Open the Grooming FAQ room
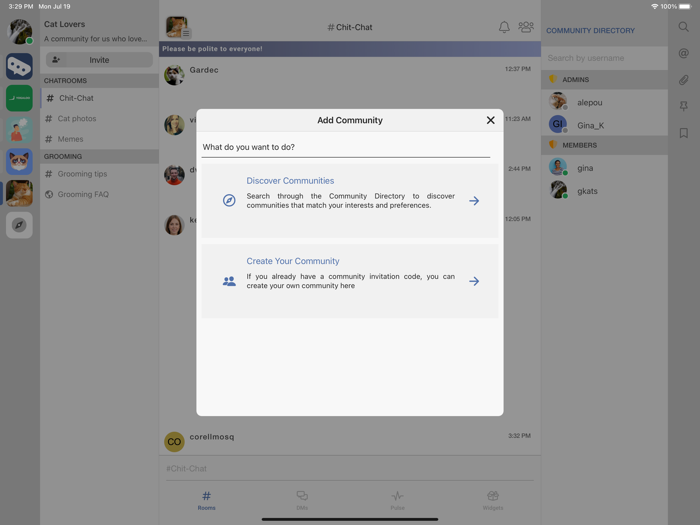This screenshot has width=700, height=525. coord(83,194)
